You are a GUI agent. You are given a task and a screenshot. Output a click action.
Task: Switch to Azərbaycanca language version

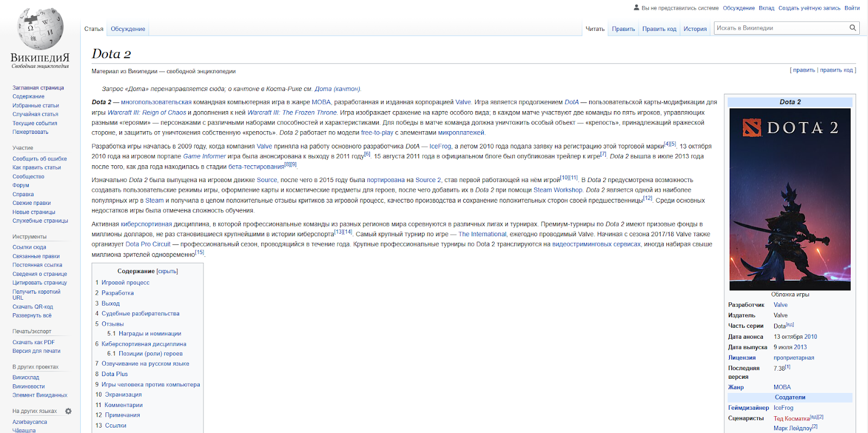[30, 422]
